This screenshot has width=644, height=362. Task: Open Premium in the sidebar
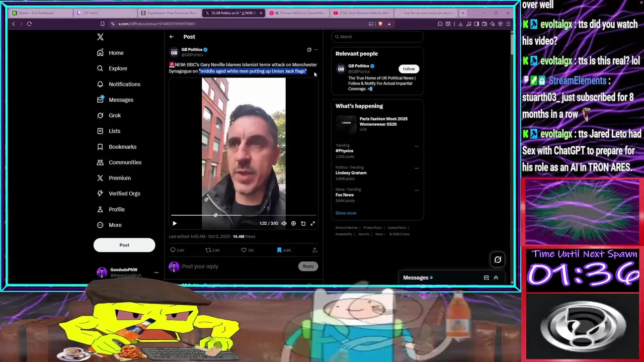[114, 178]
